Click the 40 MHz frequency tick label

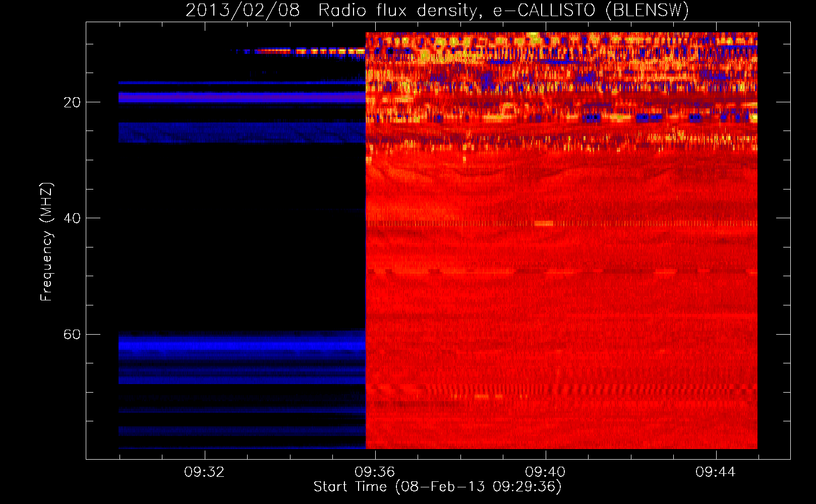pos(72,219)
